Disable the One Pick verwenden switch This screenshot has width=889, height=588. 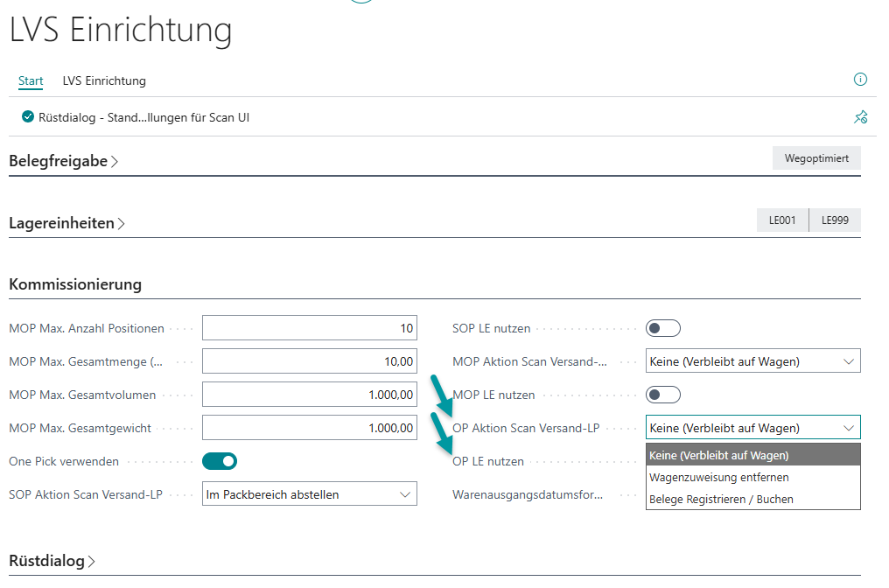220,461
